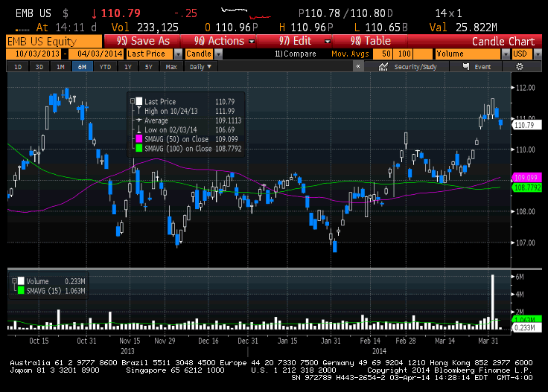Toggle the Last Price white legend swatch
Image resolution: width=548 pixels, height=392 pixels.
click(x=138, y=101)
